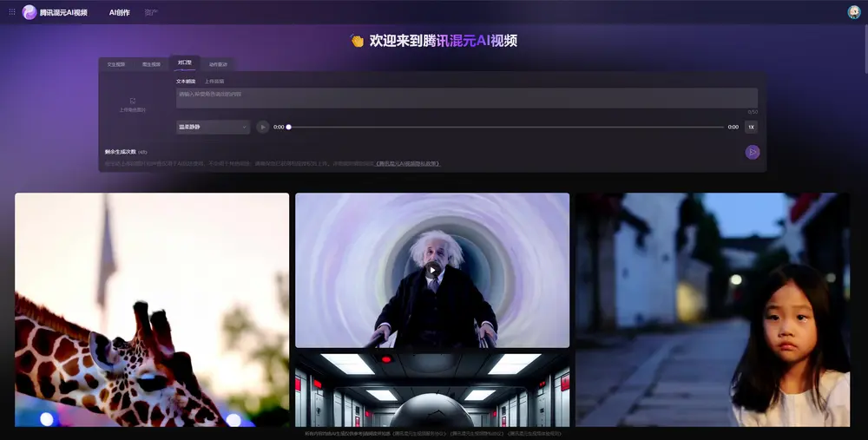The width and height of the screenshot is (868, 440).
Task: Expand the 温柔静静 voice dropdown
Action: (x=214, y=128)
